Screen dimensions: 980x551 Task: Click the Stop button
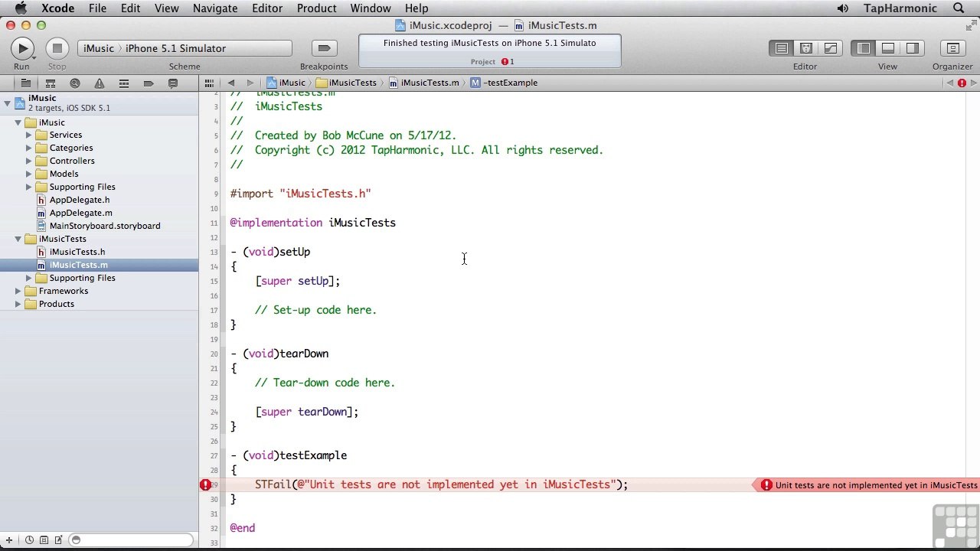tap(57, 48)
